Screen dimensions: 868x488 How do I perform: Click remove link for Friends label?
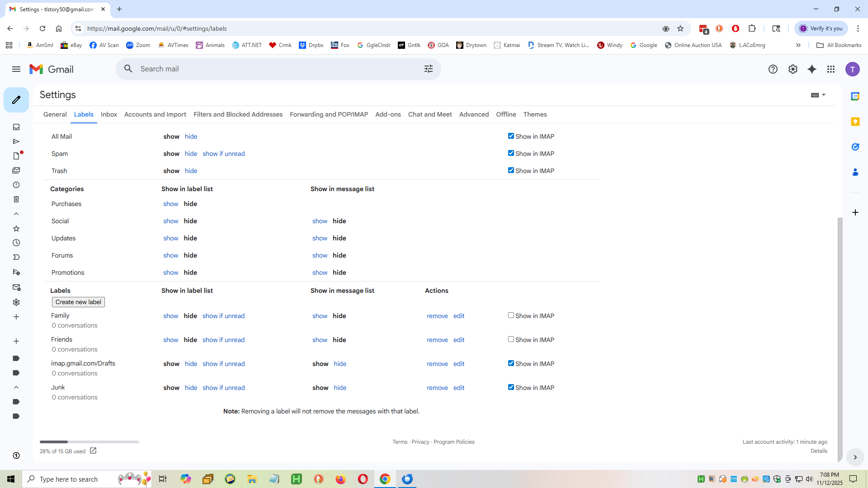click(437, 340)
